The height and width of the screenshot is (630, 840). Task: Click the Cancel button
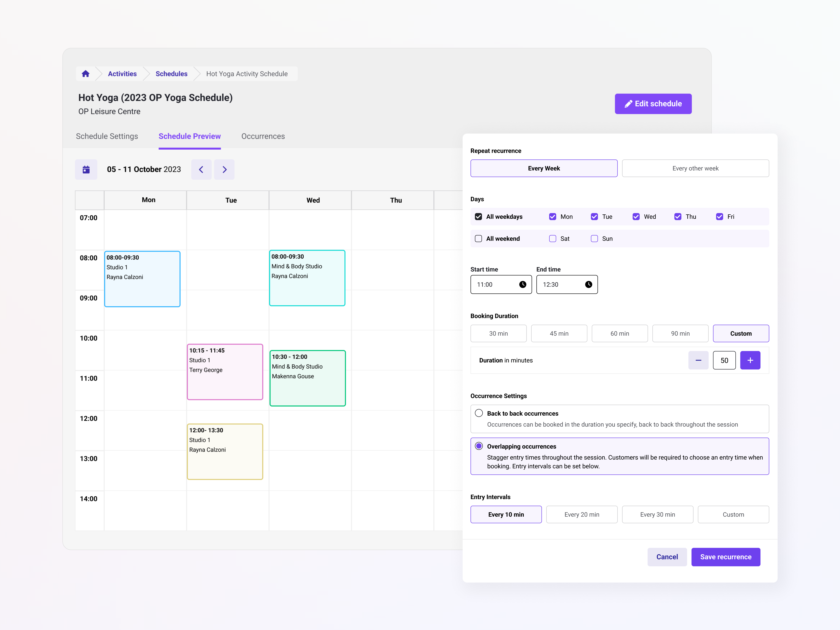(667, 557)
